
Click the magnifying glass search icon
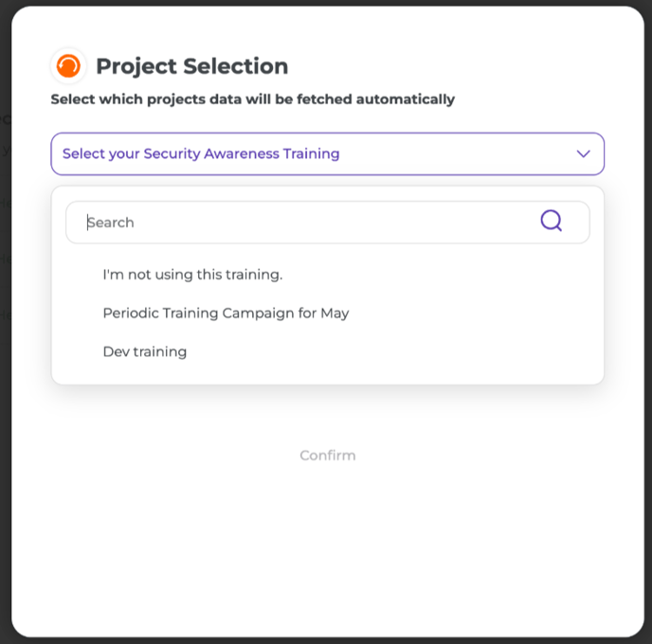552,221
